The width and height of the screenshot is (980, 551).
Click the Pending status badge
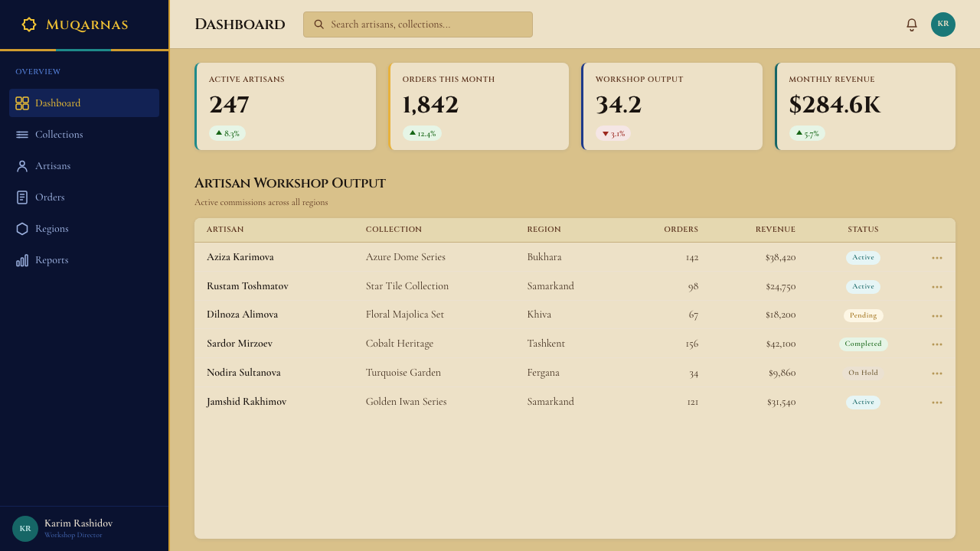(x=863, y=316)
